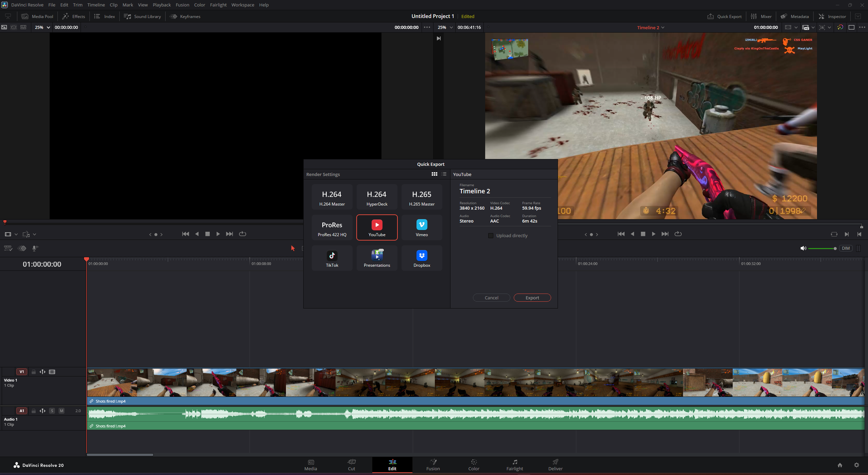
Task: Choose the Vimeo render preset
Action: tap(422, 228)
